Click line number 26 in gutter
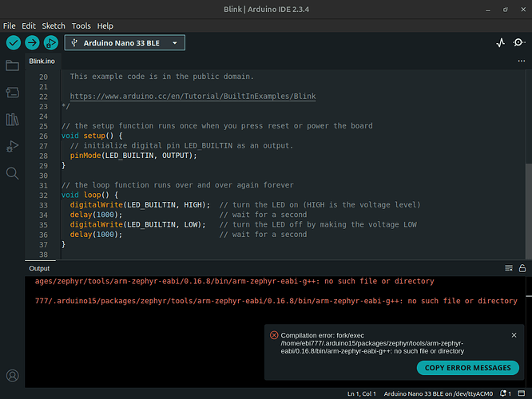 coord(43,136)
